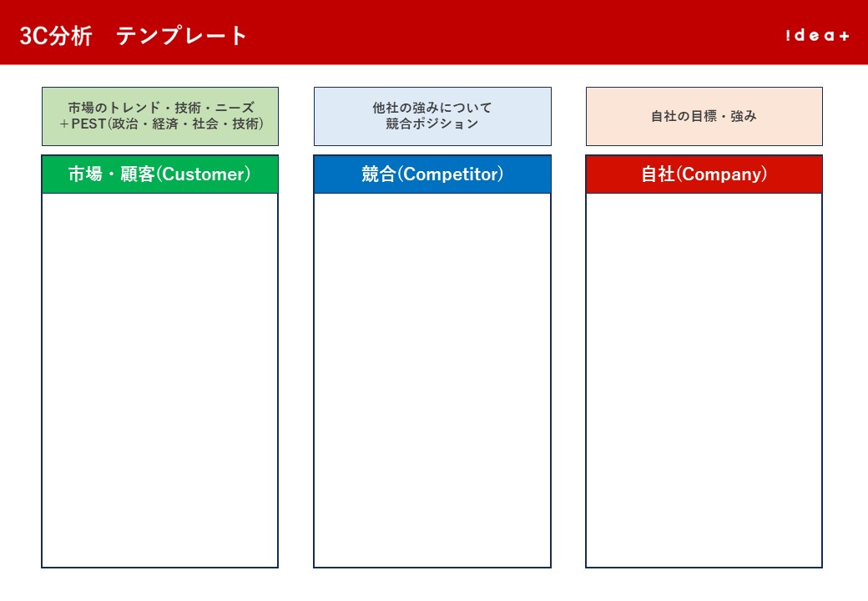Click the red 自社(Company) header bar
The image size is (868, 601).
(x=704, y=174)
